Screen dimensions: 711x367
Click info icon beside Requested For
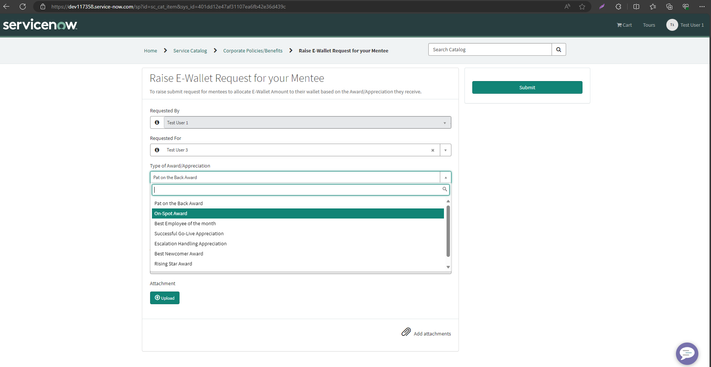[157, 150]
